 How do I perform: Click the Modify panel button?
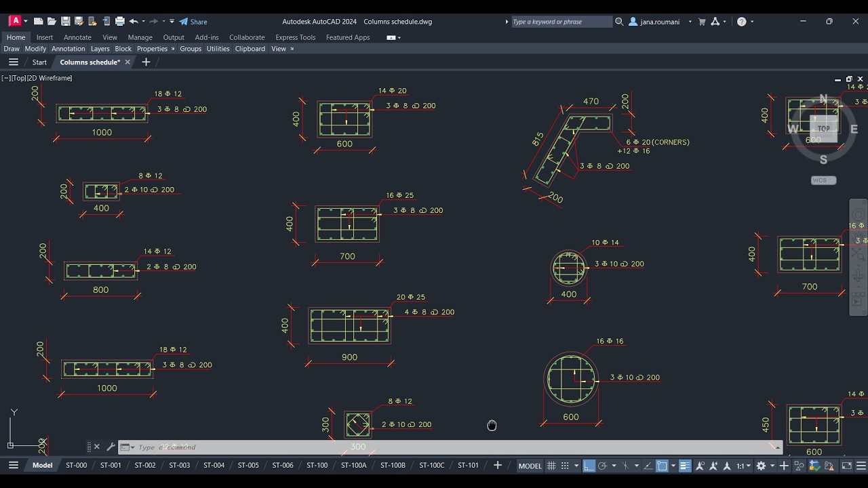coord(35,49)
